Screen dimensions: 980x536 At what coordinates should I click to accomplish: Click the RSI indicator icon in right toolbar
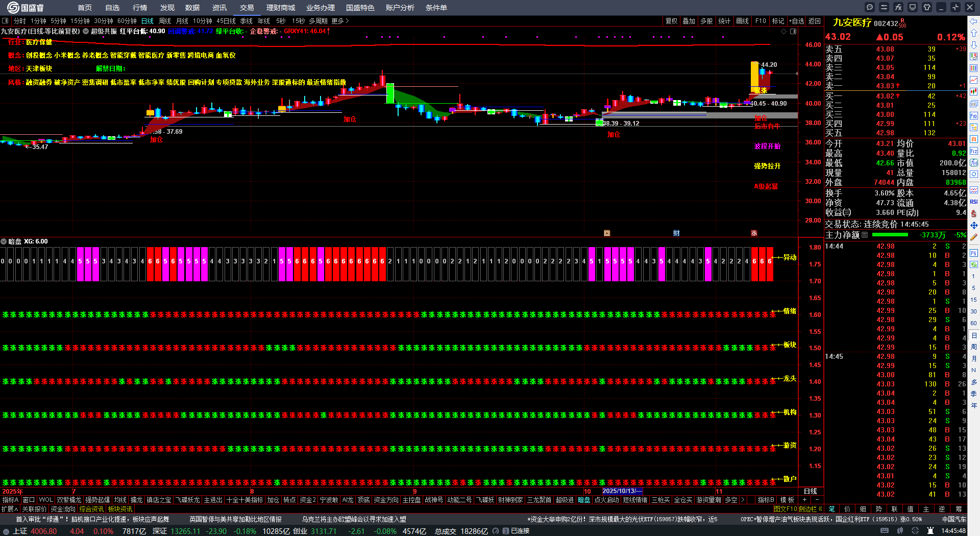coord(974,202)
